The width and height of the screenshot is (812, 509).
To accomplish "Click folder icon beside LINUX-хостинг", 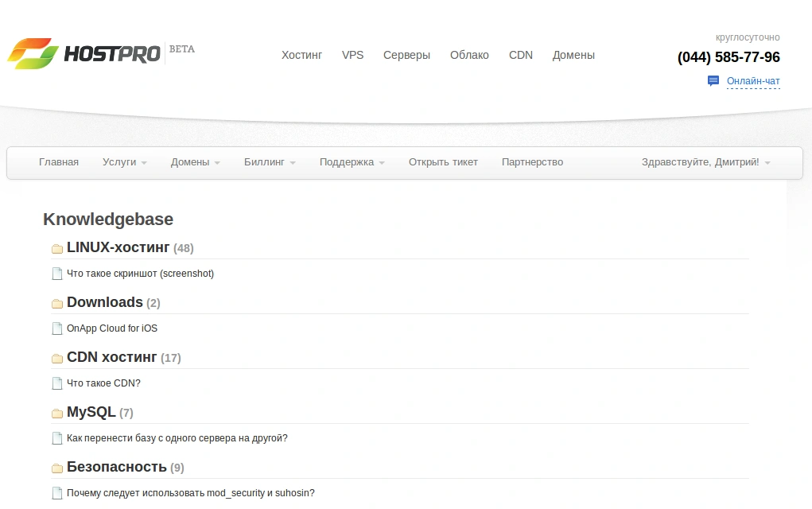I will click(57, 249).
